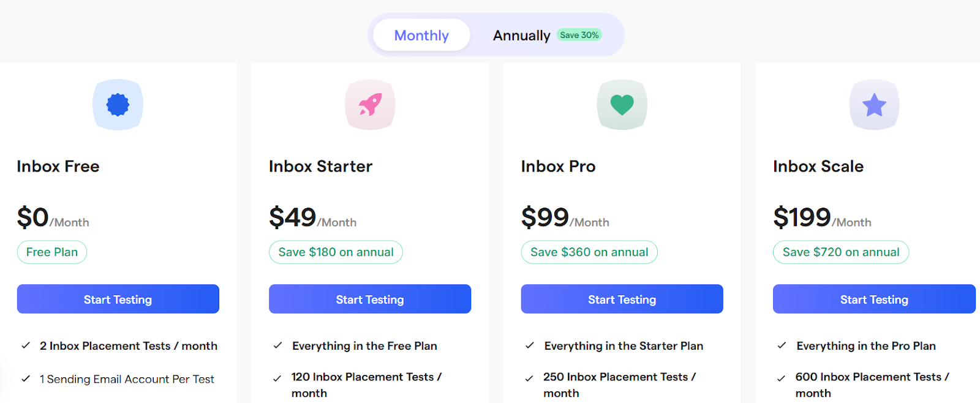Image resolution: width=980 pixels, height=403 pixels.
Task: Click Save $180 on annual badge
Action: click(x=336, y=252)
